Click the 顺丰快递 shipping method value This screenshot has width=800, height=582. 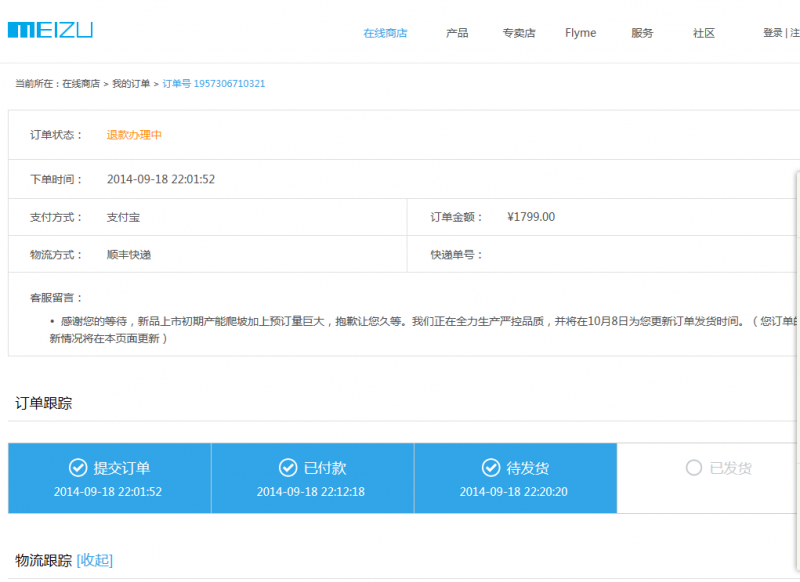pyautogui.click(x=129, y=255)
